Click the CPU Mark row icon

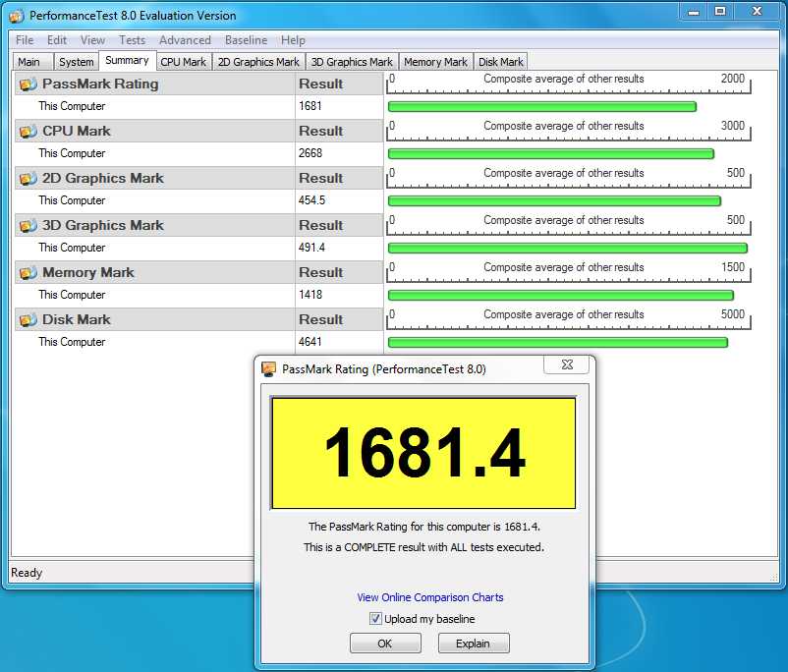coord(28,132)
